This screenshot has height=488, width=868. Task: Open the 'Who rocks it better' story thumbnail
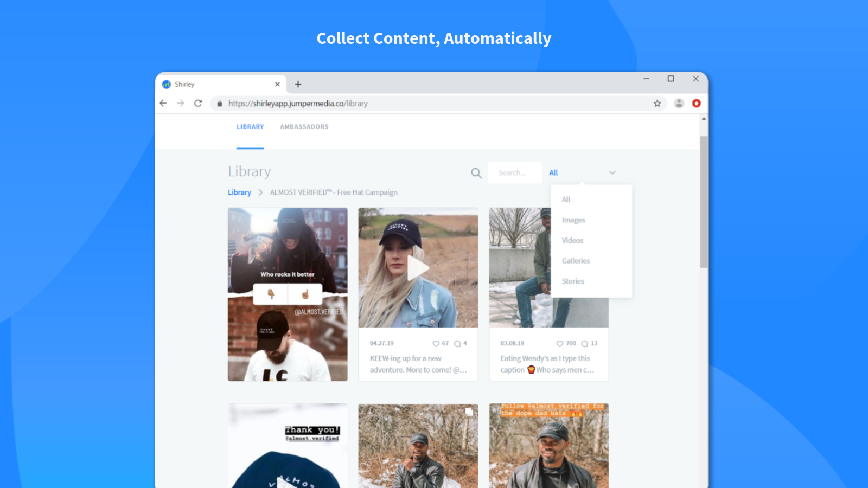click(x=288, y=294)
